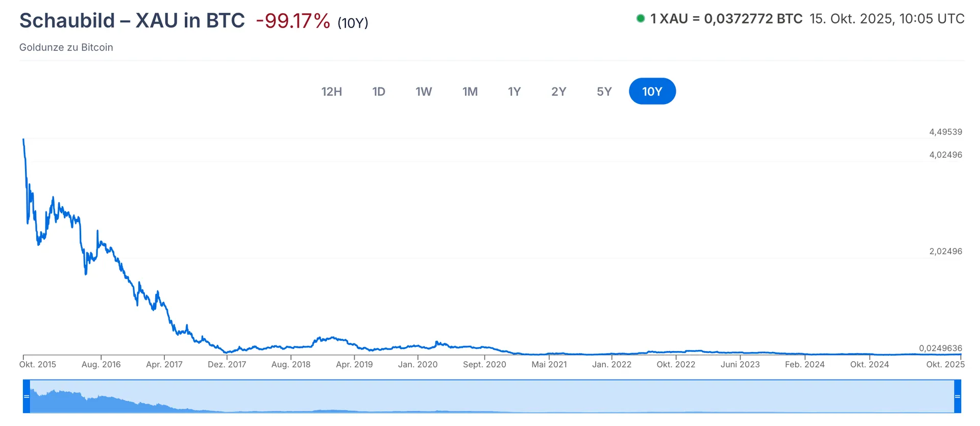The image size is (980, 426).
Task: Click the active 10Y range button
Action: [652, 91]
